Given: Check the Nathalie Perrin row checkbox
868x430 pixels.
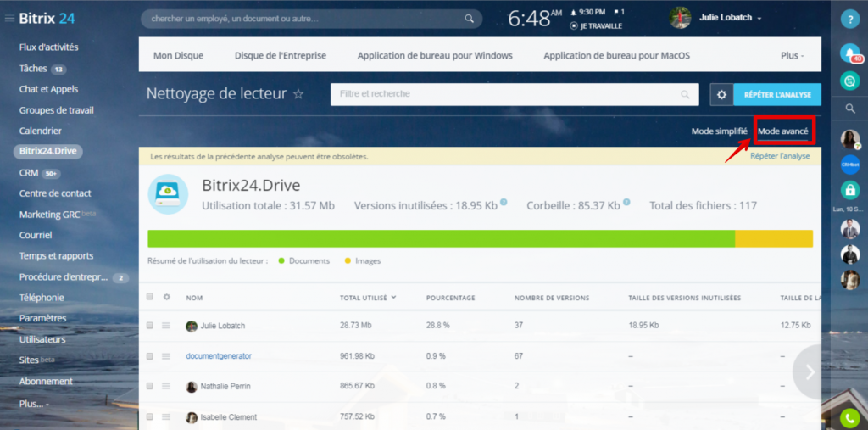Looking at the screenshot, I should coord(149,386).
